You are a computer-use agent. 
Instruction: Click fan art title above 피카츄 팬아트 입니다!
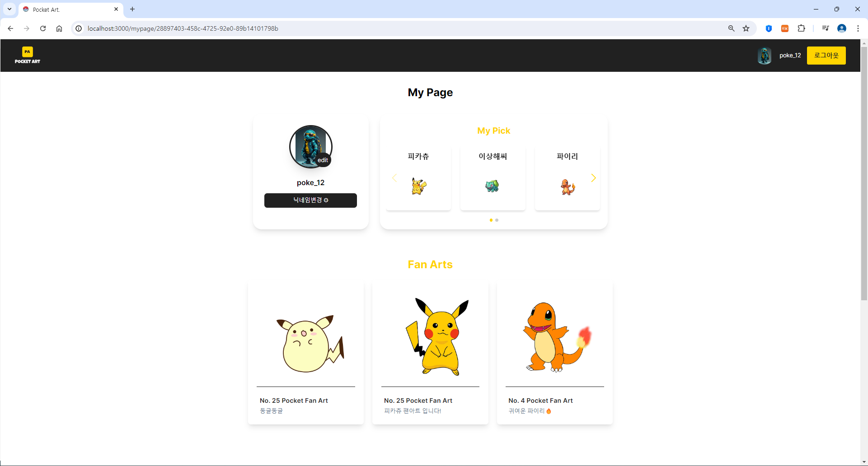click(418, 401)
